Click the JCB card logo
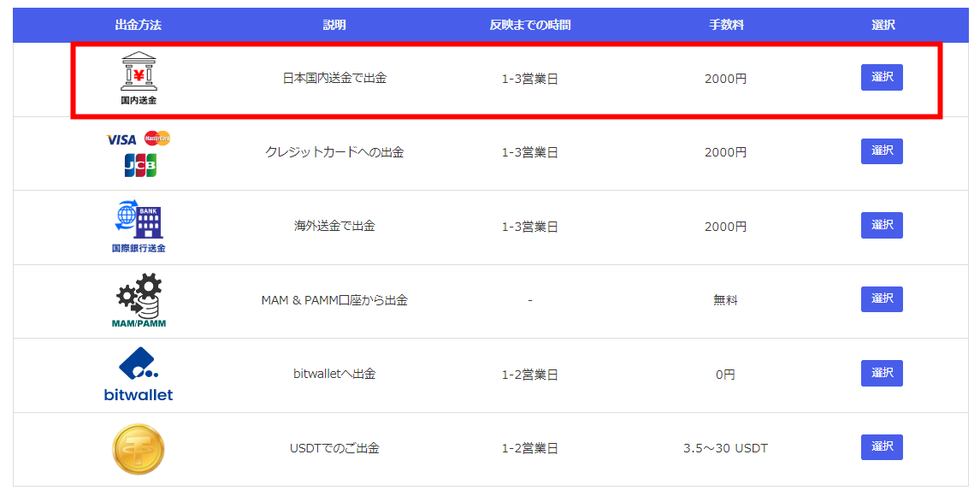 [140, 165]
